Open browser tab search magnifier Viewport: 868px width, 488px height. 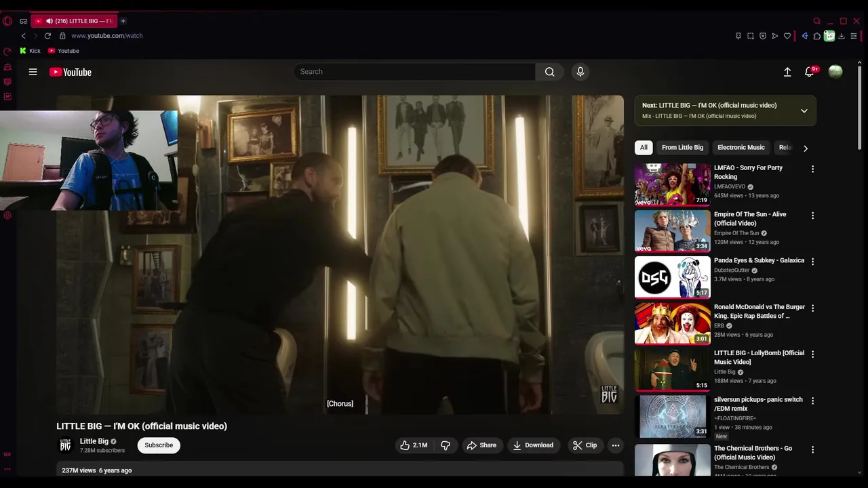point(817,21)
